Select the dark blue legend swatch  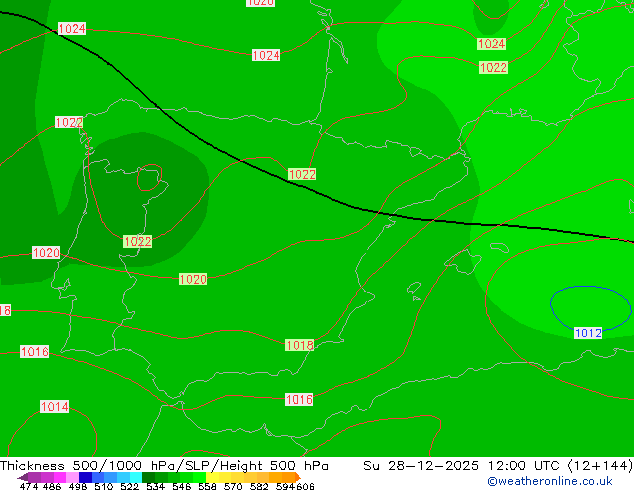[x=85, y=477]
